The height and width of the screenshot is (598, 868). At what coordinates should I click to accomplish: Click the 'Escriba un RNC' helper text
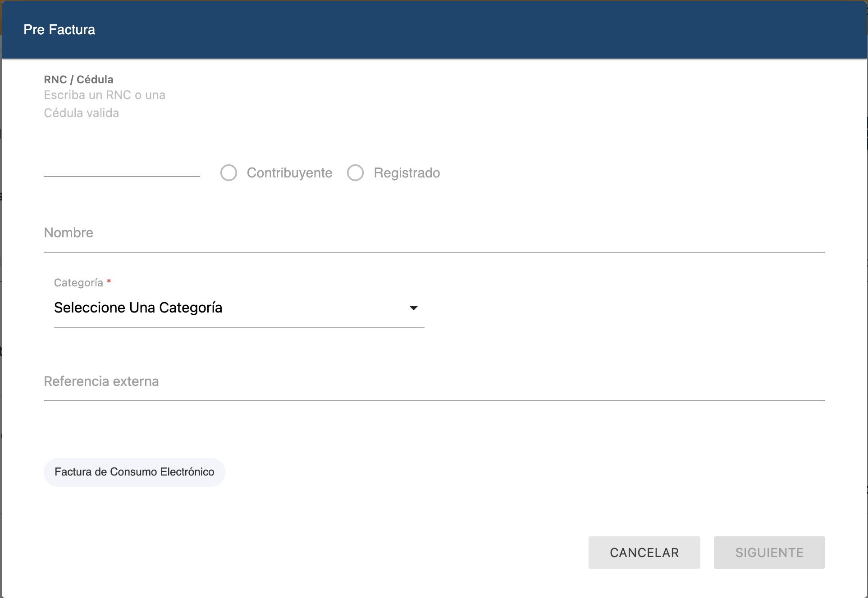pos(104,95)
